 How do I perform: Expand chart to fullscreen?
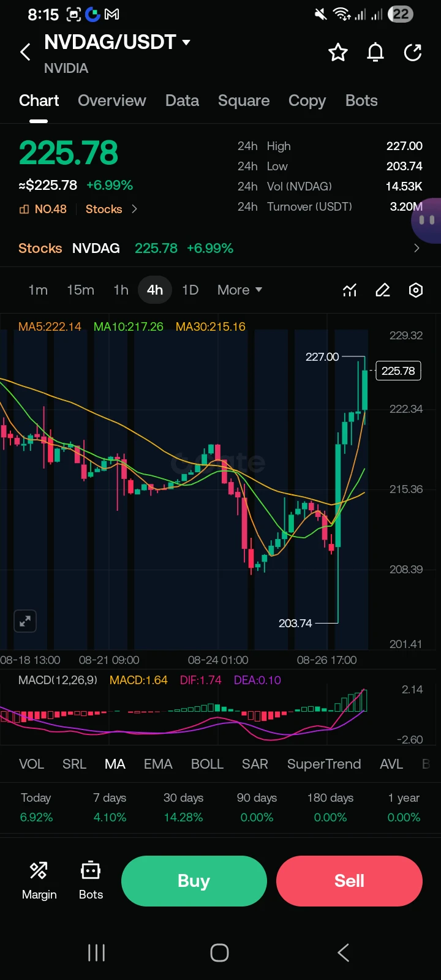[x=25, y=621]
